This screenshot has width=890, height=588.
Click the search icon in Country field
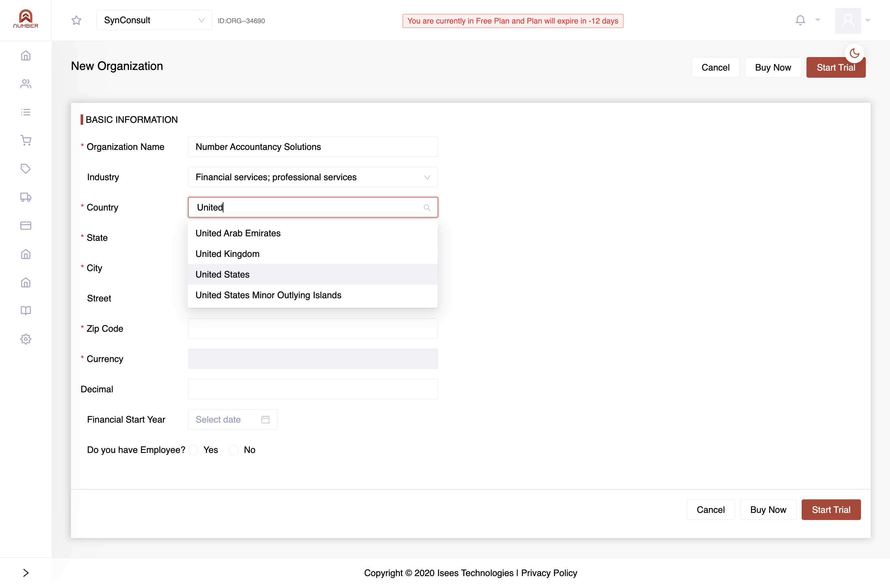click(427, 208)
